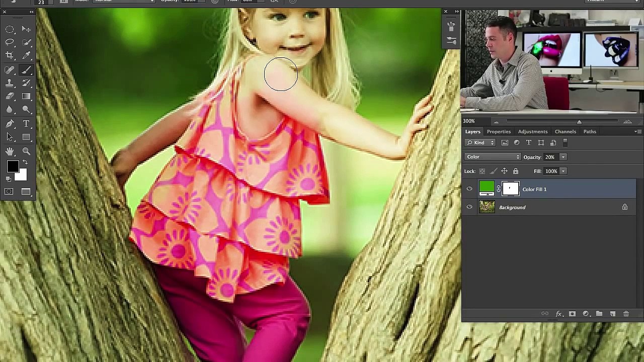Select the Blur tool
644x362 pixels.
(x=10, y=109)
